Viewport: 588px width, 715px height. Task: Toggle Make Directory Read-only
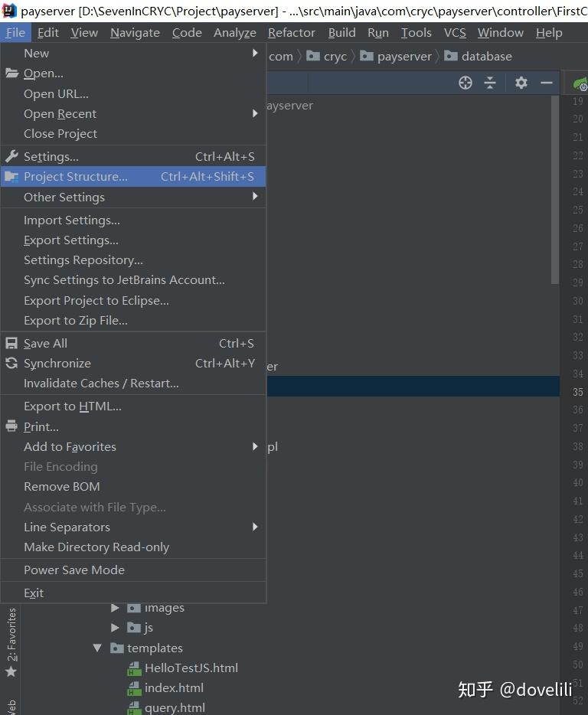click(96, 547)
